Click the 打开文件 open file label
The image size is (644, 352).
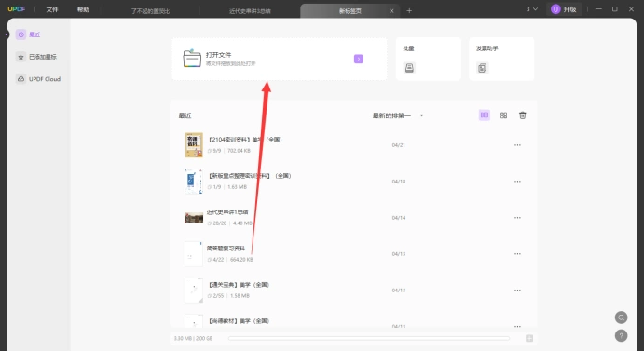(218, 55)
